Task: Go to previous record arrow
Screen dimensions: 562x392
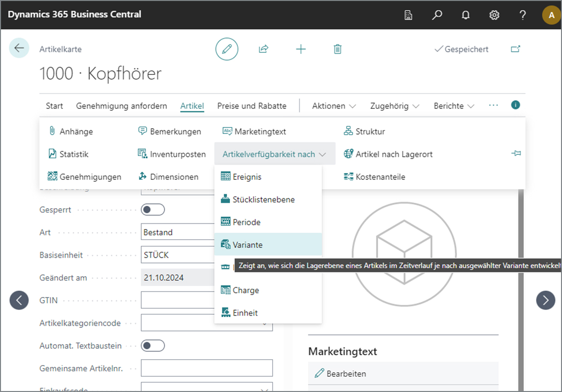Action: pos(19,300)
